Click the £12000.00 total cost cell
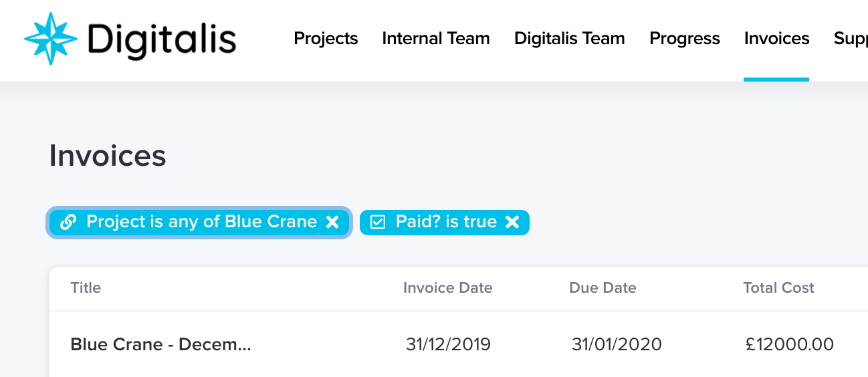The image size is (868, 377). tap(790, 344)
